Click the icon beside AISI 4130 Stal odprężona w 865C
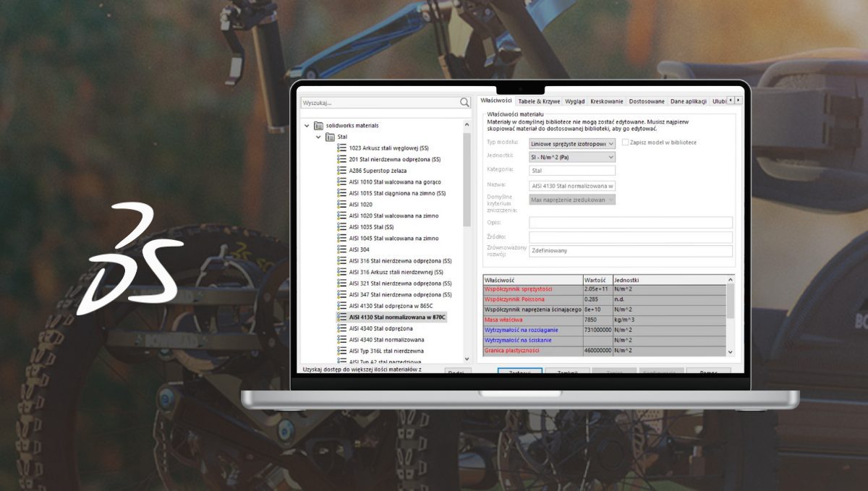868x491 pixels. point(342,306)
